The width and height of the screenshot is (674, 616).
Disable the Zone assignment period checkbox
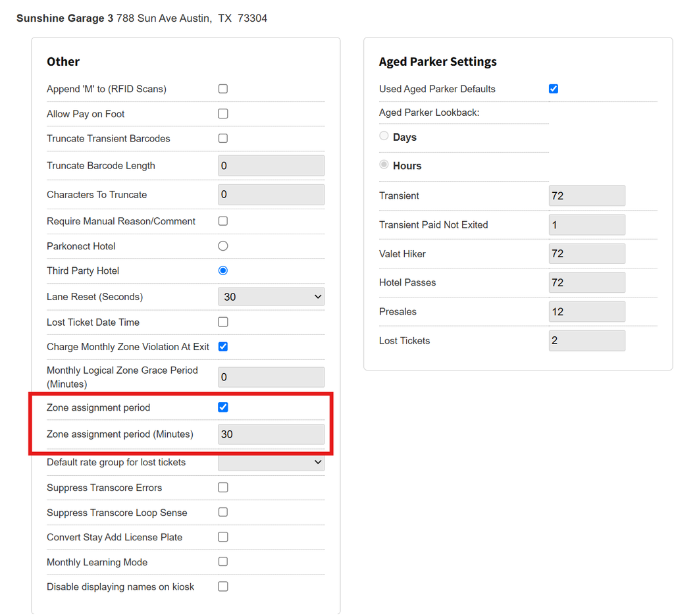(x=222, y=407)
